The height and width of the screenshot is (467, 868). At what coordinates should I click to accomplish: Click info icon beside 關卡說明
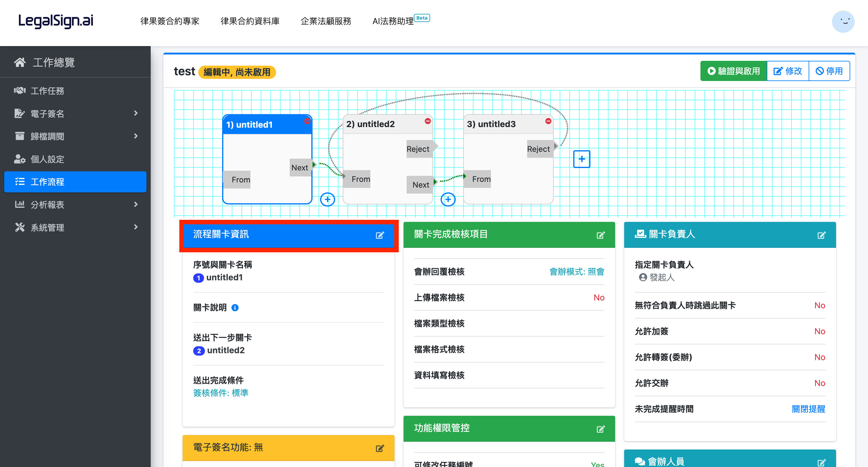pyautogui.click(x=235, y=307)
